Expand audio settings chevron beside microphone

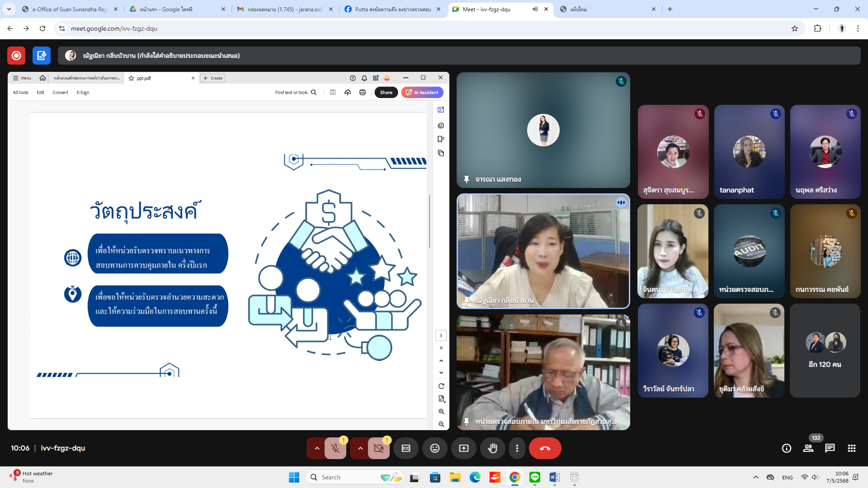pos(317,448)
